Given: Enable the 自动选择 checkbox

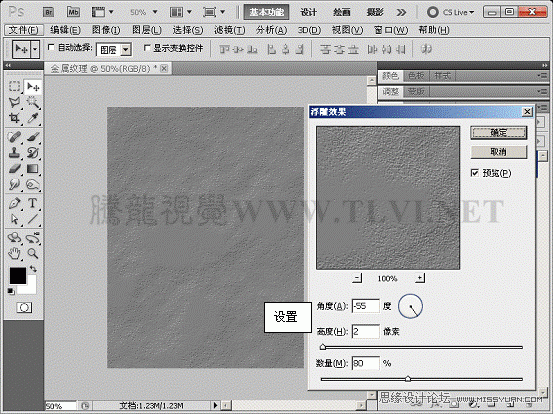Looking at the screenshot, I should (51, 47).
